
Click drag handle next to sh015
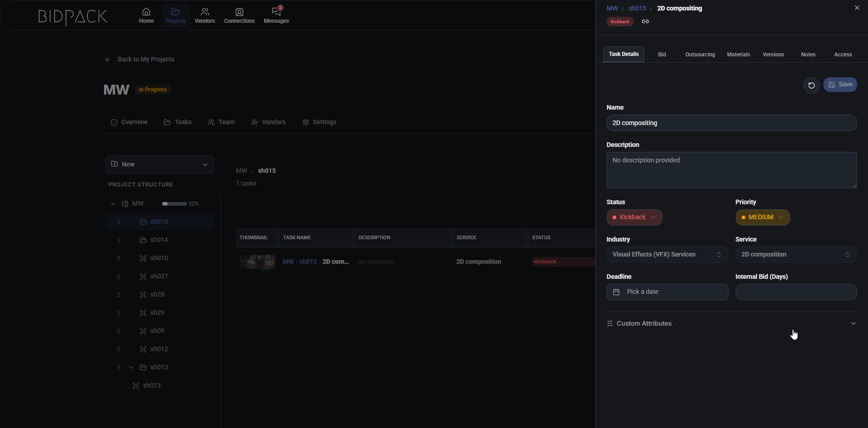click(x=119, y=222)
